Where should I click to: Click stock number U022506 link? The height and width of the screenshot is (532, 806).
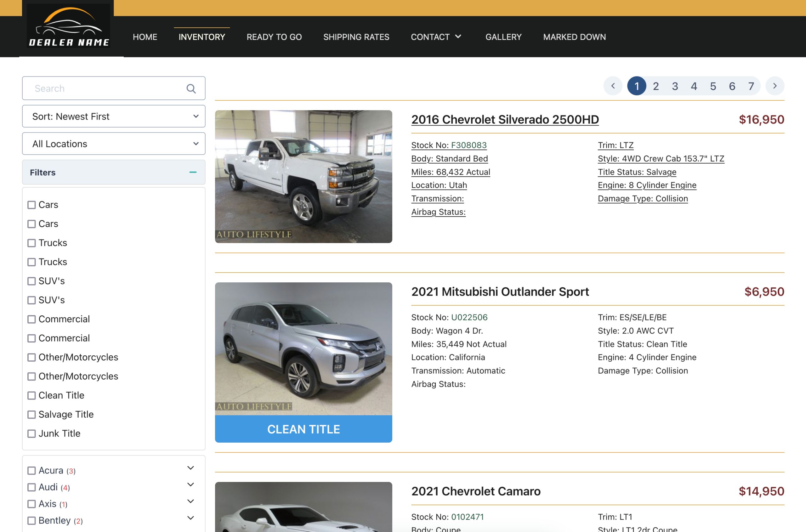[469, 317]
